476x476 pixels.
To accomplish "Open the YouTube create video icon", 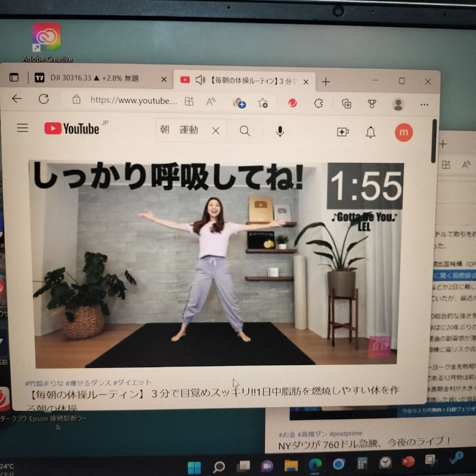I will pyautogui.click(x=343, y=132).
